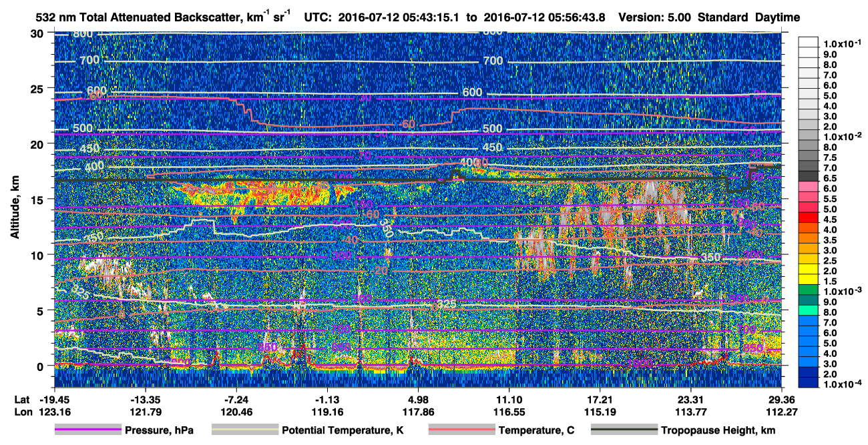
Task: Click the longitude value '120.46'
Action: coord(237,412)
